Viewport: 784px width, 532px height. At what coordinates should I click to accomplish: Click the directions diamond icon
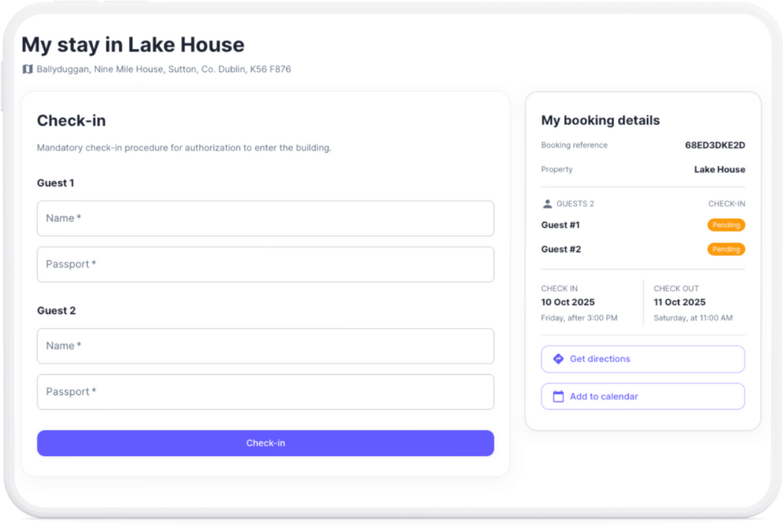coord(558,359)
